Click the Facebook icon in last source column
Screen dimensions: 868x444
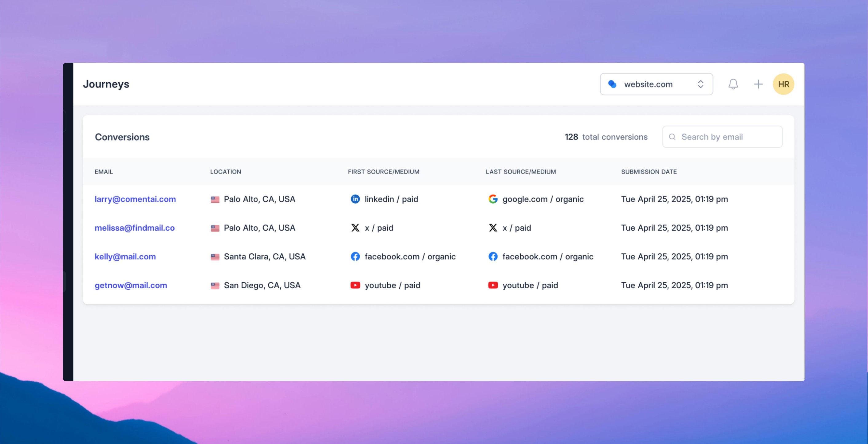tap(493, 256)
